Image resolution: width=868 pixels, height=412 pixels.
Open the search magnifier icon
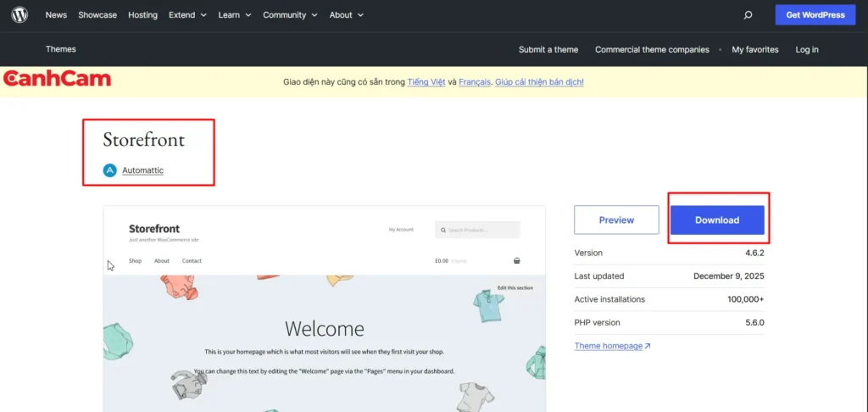click(x=748, y=15)
